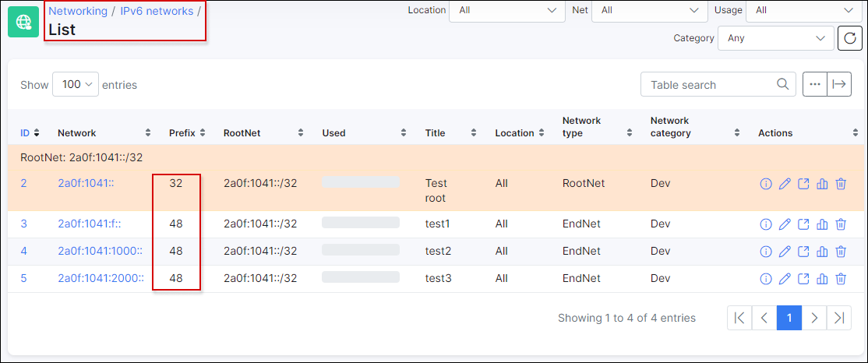The image size is (868, 363).
Task: Open the three-dots table options button
Action: tap(815, 84)
